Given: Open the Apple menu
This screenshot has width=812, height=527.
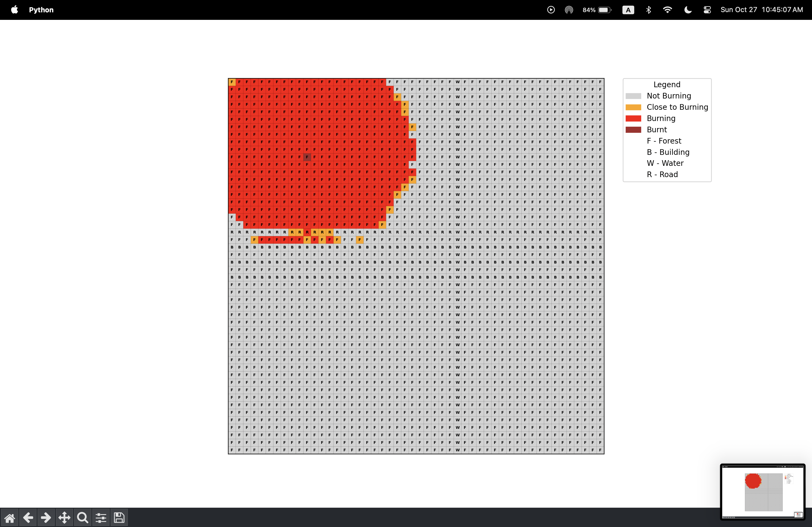Looking at the screenshot, I should pyautogui.click(x=14, y=10).
